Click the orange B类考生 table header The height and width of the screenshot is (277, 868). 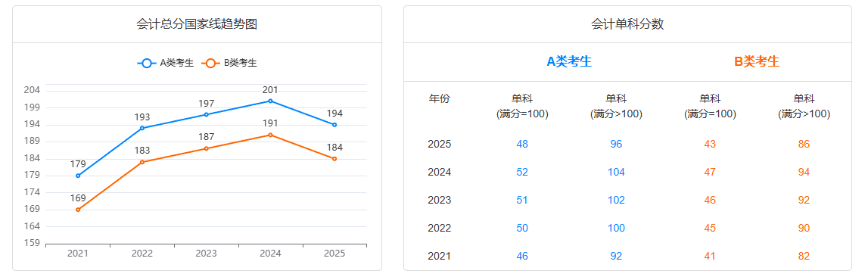[x=757, y=61]
